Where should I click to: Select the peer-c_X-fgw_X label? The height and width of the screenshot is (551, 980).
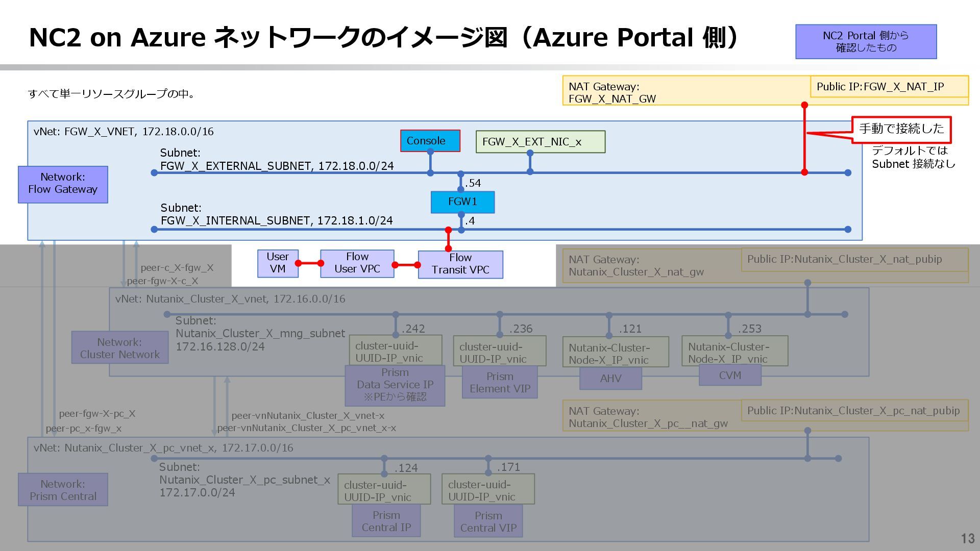177,267
